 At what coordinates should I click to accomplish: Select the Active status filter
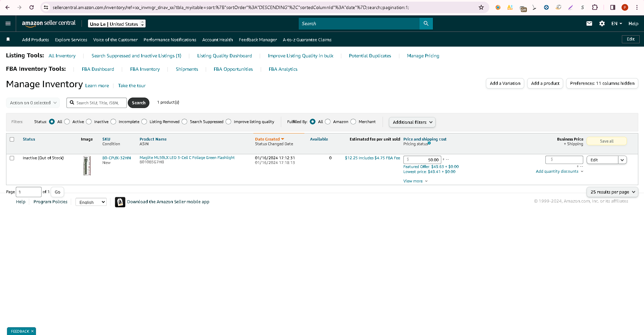tap(67, 122)
